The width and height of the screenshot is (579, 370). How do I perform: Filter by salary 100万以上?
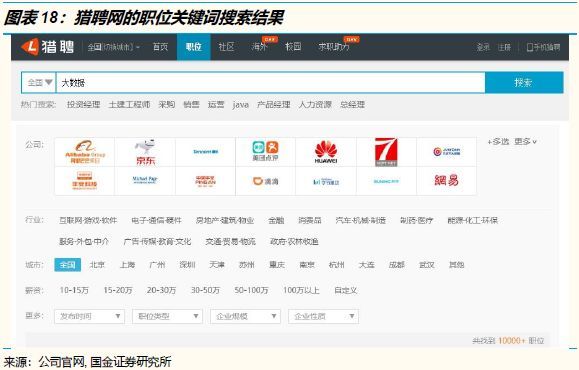coord(301,290)
